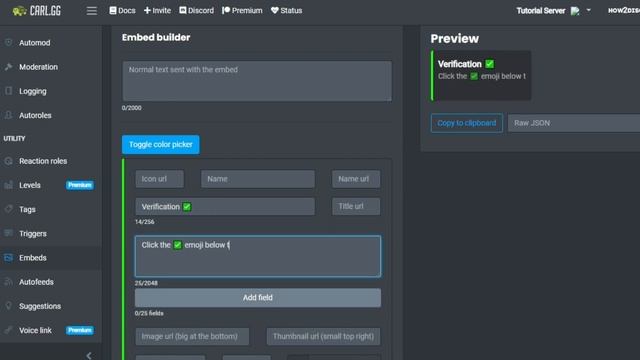640x360 pixels.
Task: Open Triggers in sidebar
Action: (33, 234)
